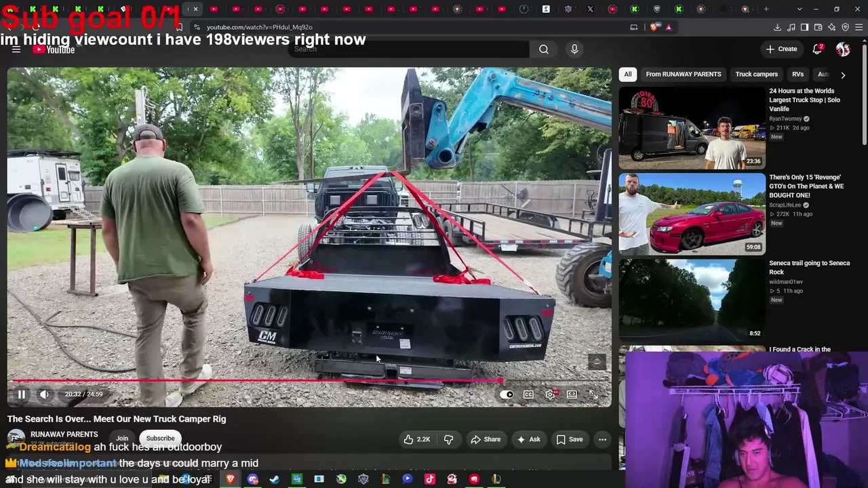868x488 pixels.
Task: Enter fullscreen mode in the player
Action: point(593,394)
